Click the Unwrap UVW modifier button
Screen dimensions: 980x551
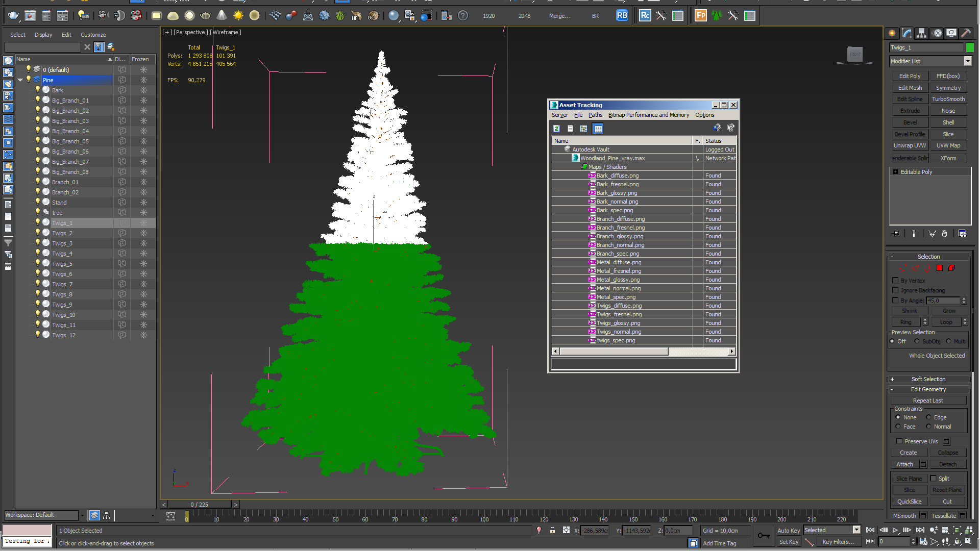click(x=910, y=146)
